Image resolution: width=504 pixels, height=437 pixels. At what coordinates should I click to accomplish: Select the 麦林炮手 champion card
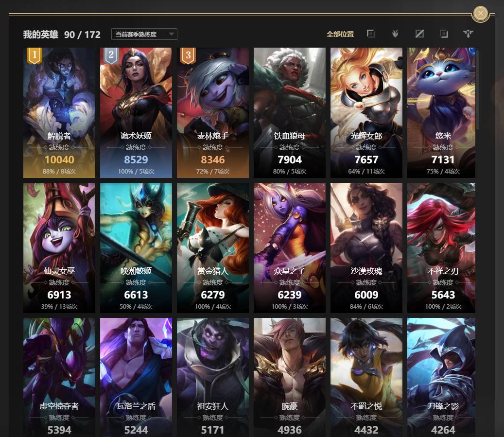point(213,113)
